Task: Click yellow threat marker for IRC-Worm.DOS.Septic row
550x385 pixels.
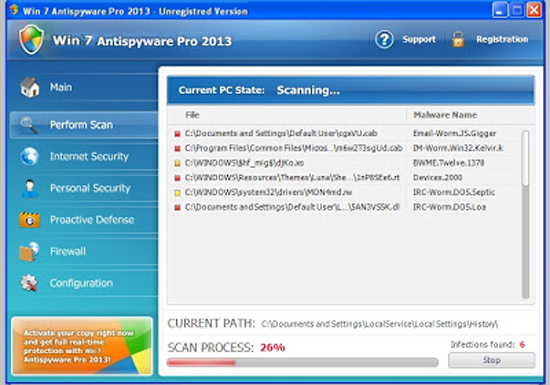Action: pyautogui.click(x=177, y=192)
